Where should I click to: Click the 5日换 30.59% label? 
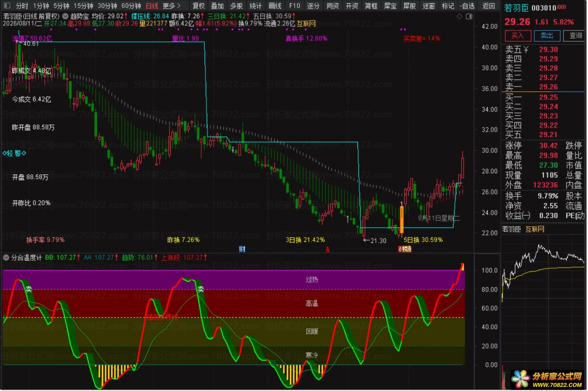[x=423, y=240]
